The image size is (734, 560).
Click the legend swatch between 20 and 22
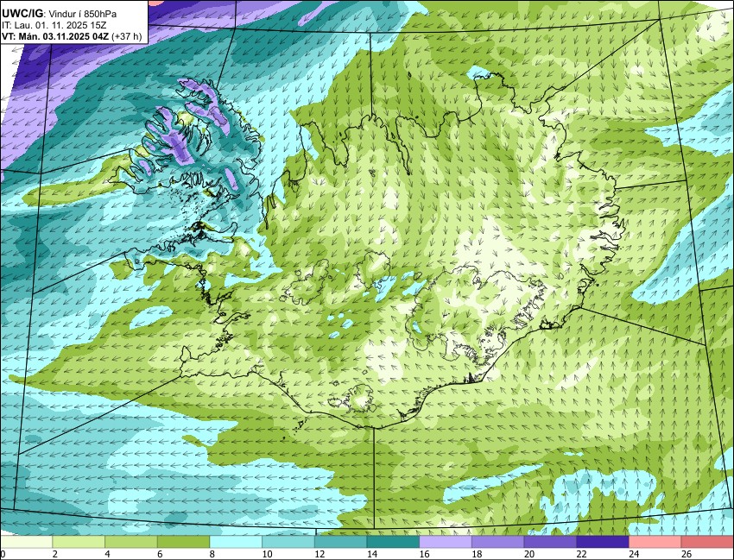551,542
